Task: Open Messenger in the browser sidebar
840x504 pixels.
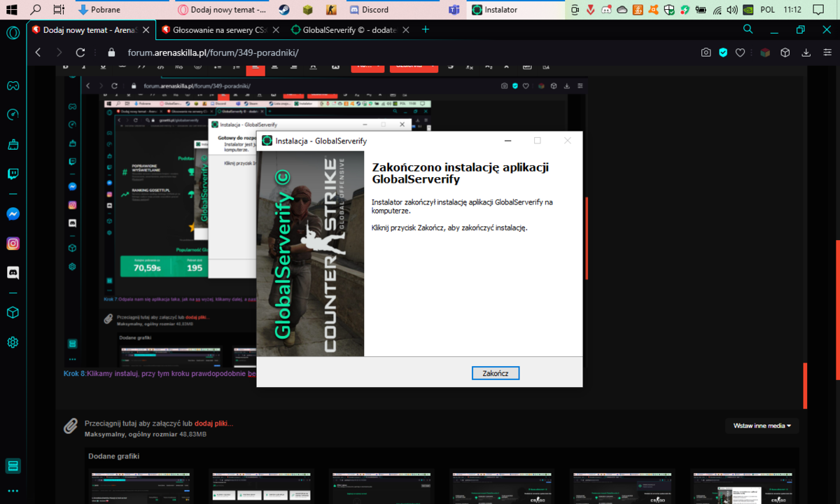Action: [13, 214]
